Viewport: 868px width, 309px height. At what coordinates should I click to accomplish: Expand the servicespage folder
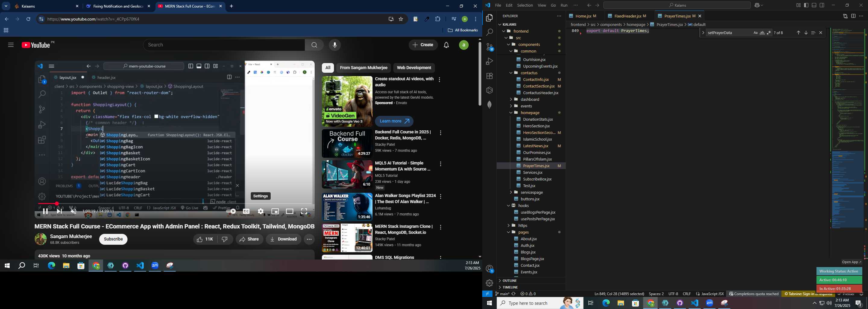pos(531,193)
